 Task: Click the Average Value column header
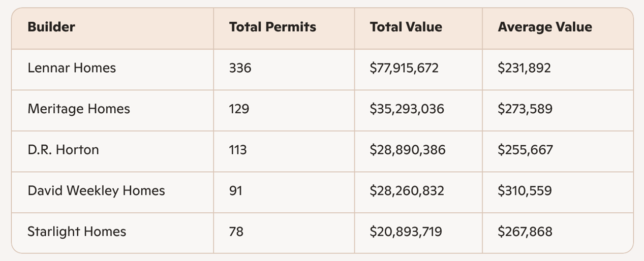tap(545, 27)
